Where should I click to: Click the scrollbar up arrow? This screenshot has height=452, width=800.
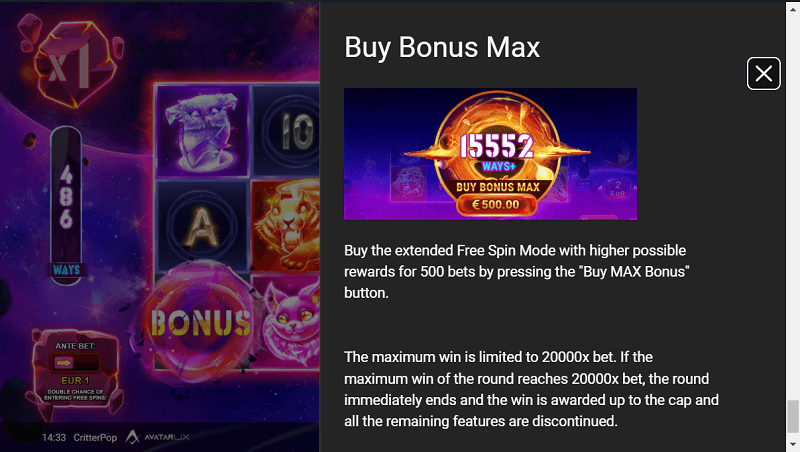tap(793, 8)
